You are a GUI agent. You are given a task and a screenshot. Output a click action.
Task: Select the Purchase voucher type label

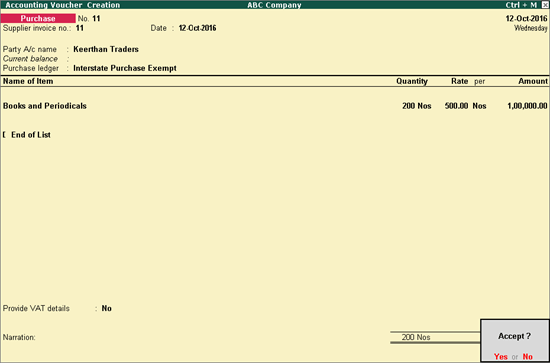(38, 19)
